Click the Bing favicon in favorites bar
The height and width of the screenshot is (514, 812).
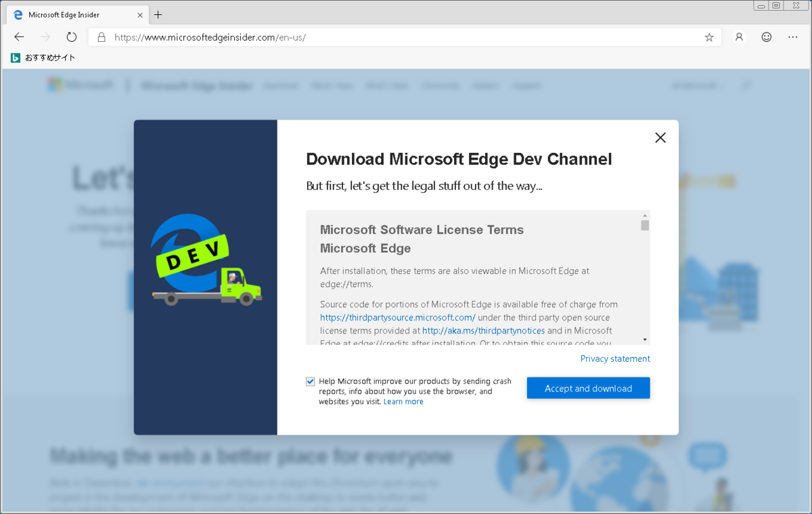[16, 58]
